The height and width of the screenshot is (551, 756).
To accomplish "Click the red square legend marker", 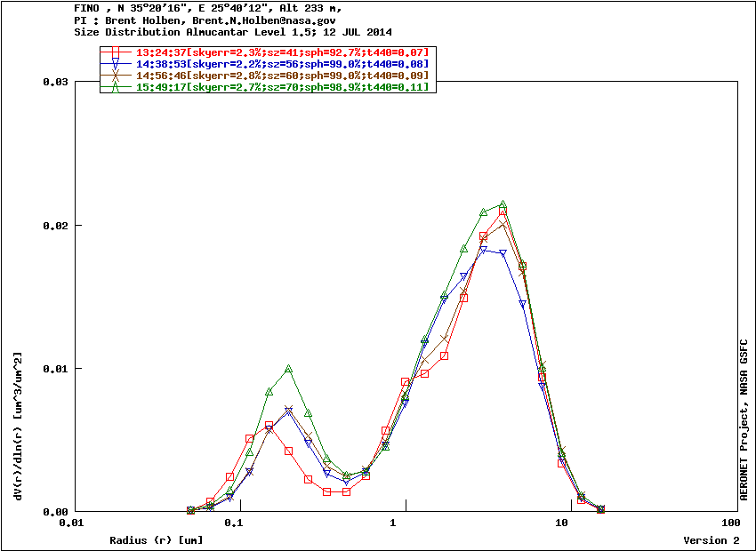I will [117, 52].
